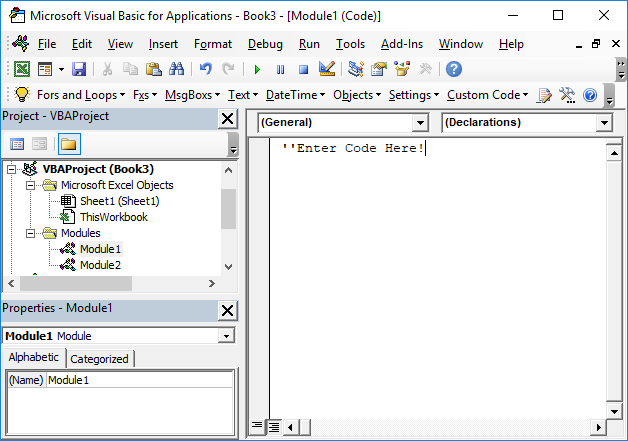Click the Undo arrow icon
The width and height of the screenshot is (628, 441).
(205, 69)
